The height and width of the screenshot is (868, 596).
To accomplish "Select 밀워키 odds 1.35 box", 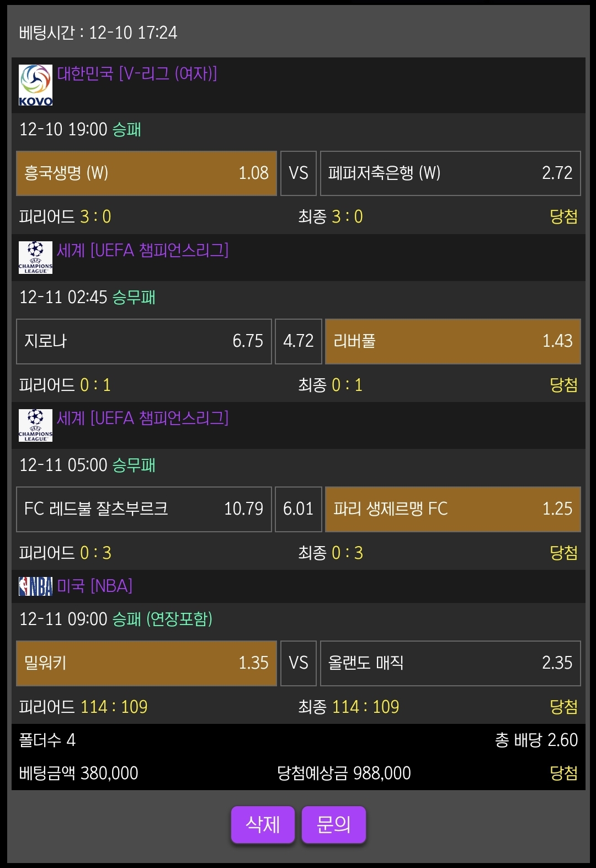I will 146,663.
